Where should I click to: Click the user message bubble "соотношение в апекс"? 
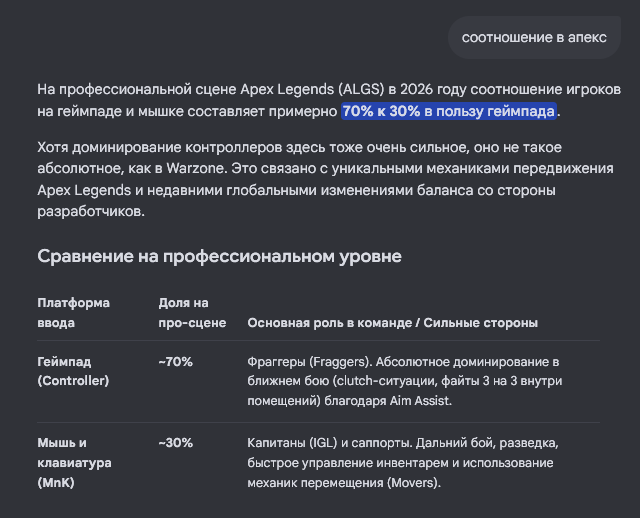534,38
